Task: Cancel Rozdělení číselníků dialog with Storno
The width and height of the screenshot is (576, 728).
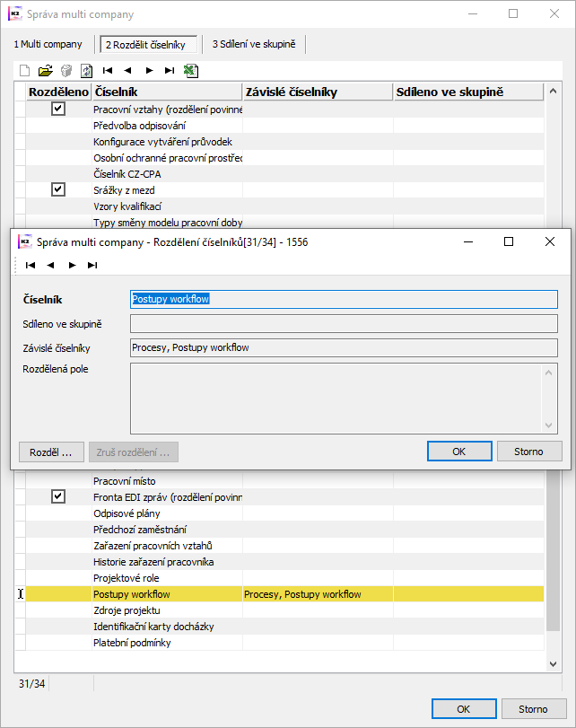Action: [529, 452]
